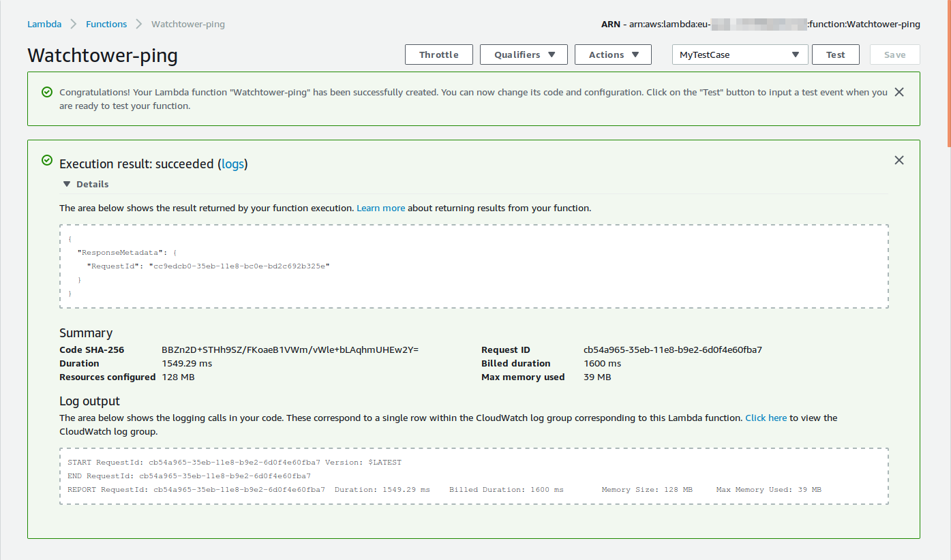Click Billed duration value 1600 ms
The width and height of the screenshot is (951, 560).
click(603, 363)
